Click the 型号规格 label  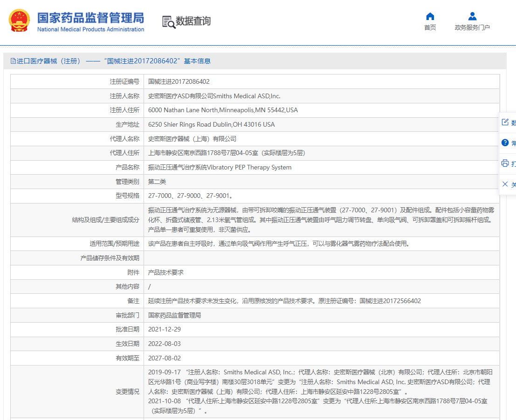tap(127, 196)
